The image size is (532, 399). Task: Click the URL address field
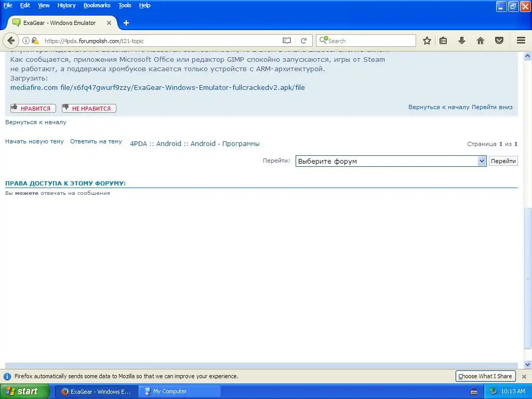coord(162,41)
